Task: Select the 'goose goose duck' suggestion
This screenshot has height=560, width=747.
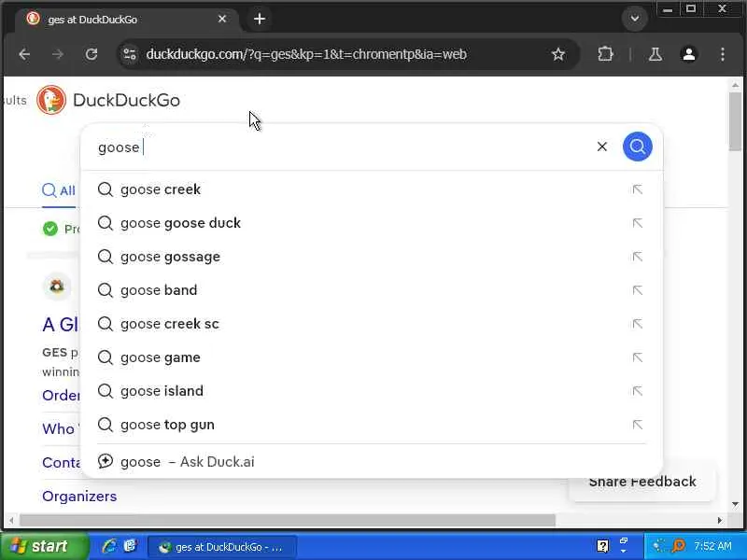Action: click(372, 223)
